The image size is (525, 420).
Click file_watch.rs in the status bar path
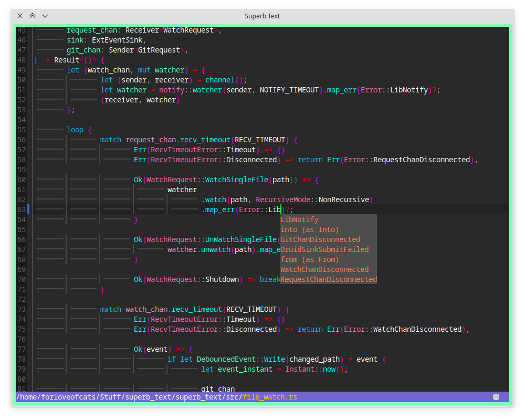tap(270, 397)
